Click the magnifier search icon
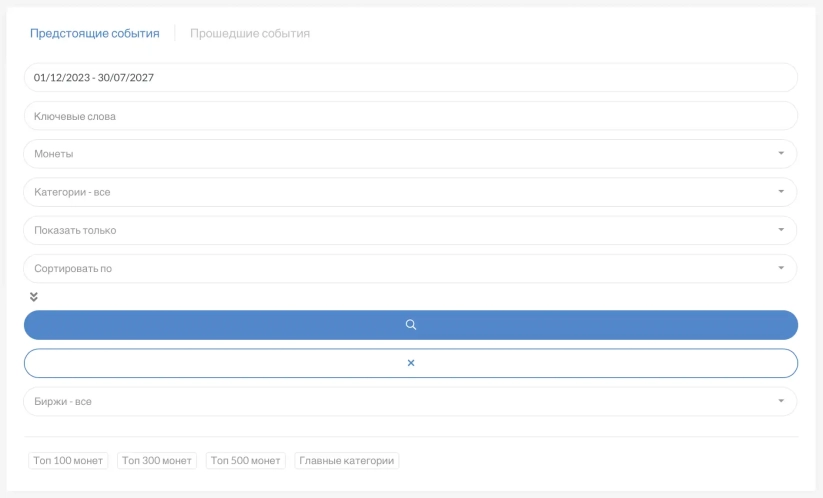 pos(410,325)
